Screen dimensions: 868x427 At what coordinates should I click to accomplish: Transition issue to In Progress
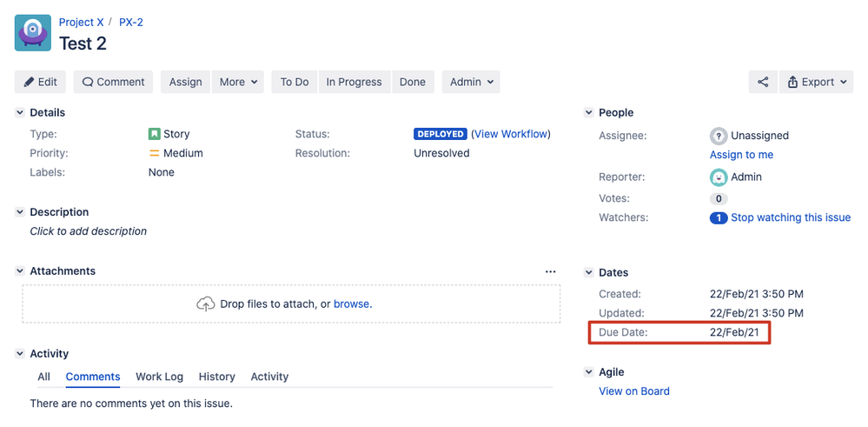click(x=354, y=82)
